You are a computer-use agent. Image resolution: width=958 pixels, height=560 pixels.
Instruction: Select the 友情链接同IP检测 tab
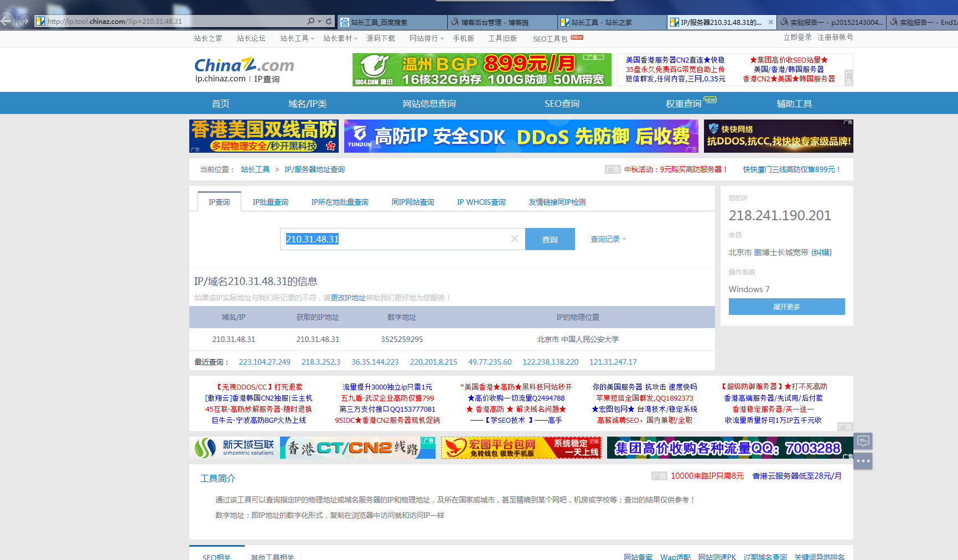click(x=557, y=202)
